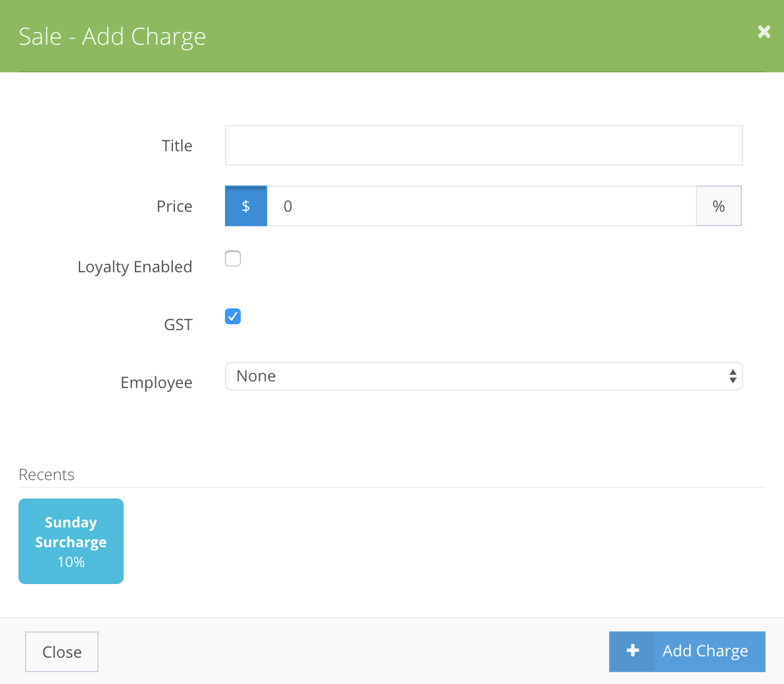Focus the Price amount field

[x=481, y=206]
